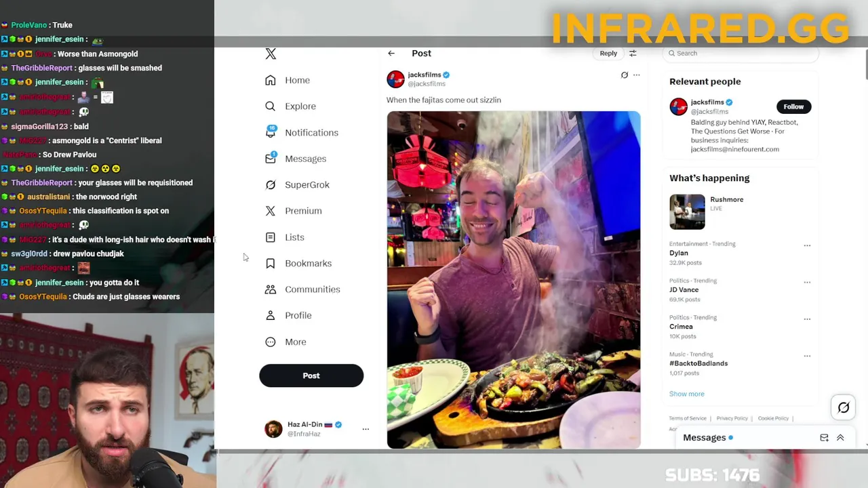Click jacksfilms avatar on the post
Screen dimensions: 868x488
point(395,79)
